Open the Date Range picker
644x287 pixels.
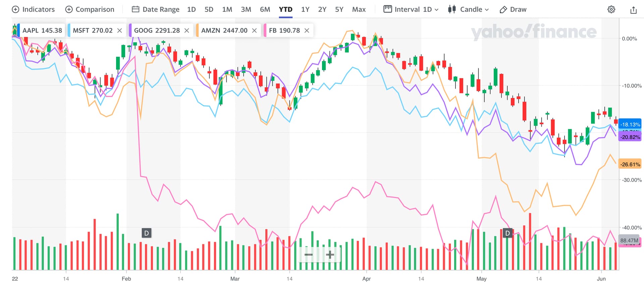click(155, 9)
